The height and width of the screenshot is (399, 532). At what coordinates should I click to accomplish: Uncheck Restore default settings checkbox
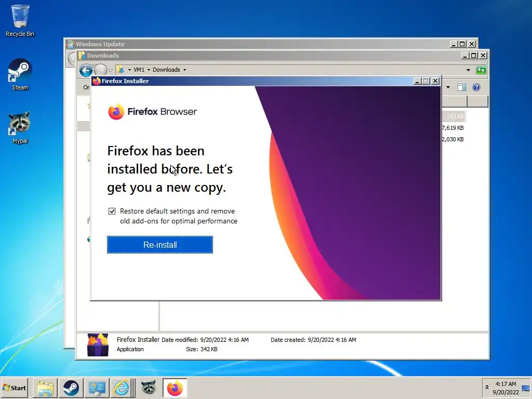tap(112, 211)
